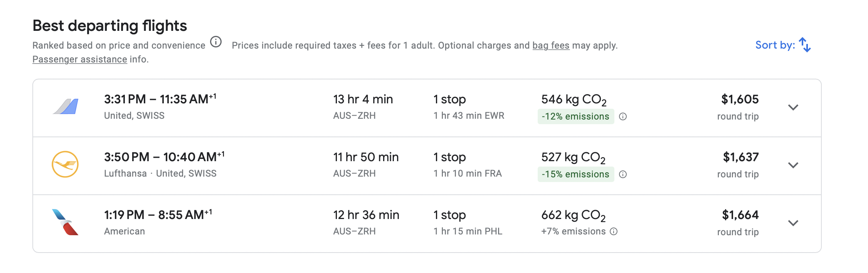Click the -12% emissions badge
This screenshot has width=868, height=273.
pos(576,116)
